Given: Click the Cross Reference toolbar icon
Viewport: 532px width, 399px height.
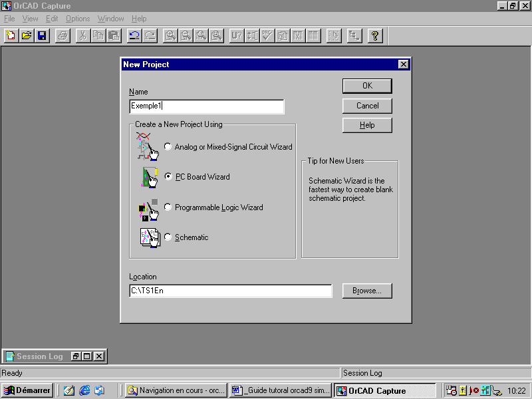Looking at the screenshot, I should click(x=298, y=36).
